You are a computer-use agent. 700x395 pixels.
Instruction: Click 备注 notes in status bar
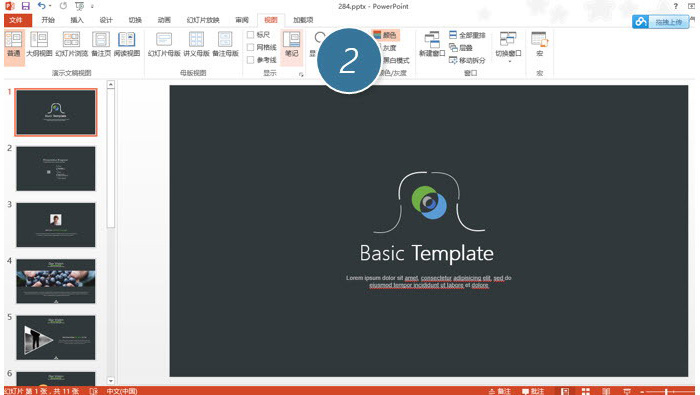[x=500, y=391]
